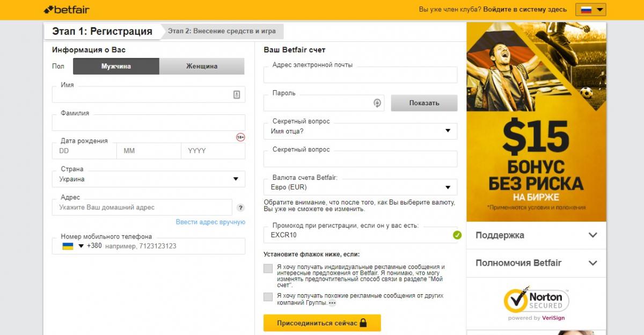Click the Информация о Вас heading

click(89, 50)
